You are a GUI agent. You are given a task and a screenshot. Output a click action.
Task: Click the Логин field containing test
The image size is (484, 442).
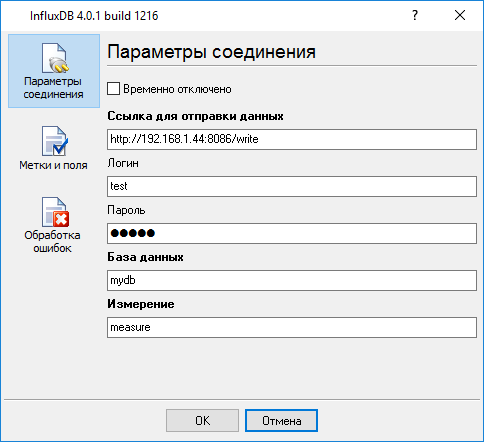(x=292, y=186)
